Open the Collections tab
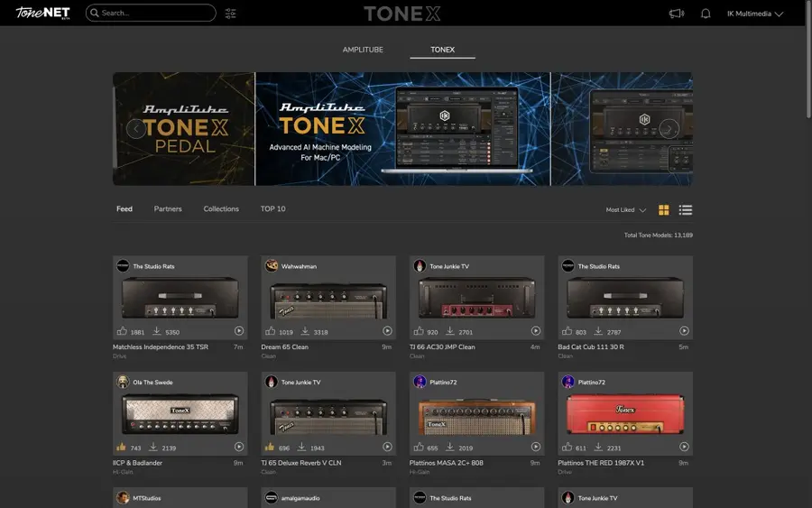Image resolution: width=812 pixels, height=508 pixels. 221,208
